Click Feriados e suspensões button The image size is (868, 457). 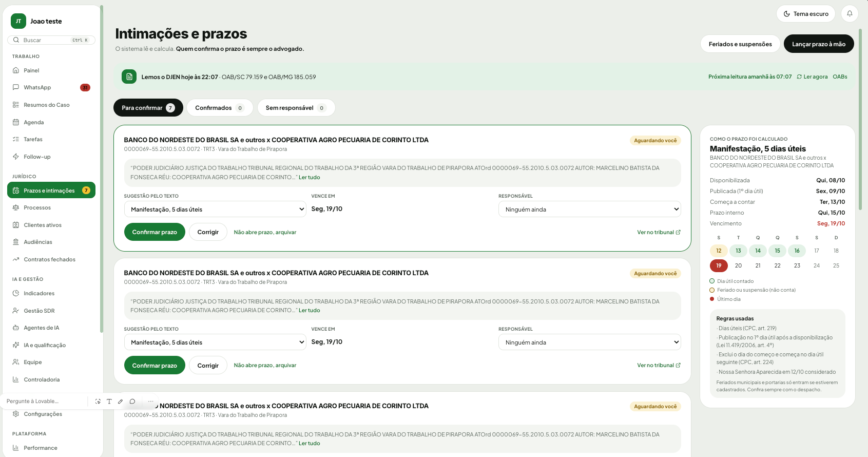tap(740, 44)
